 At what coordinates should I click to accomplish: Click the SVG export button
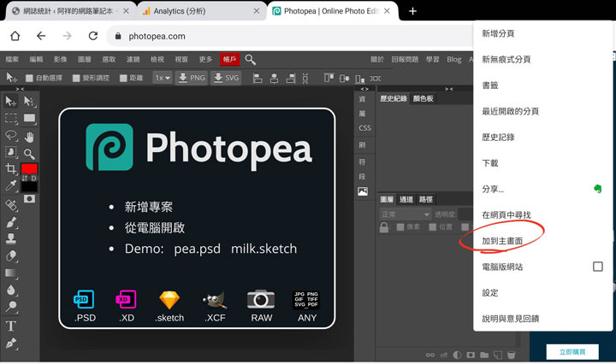click(226, 78)
